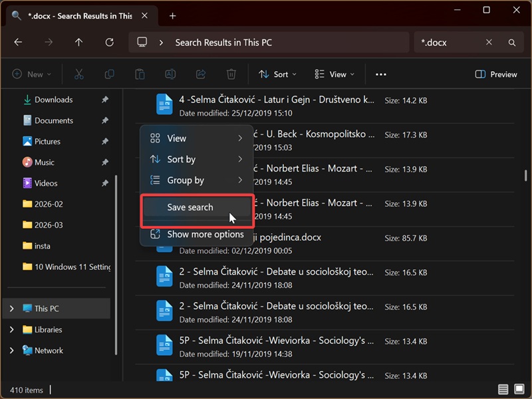Select the Latur i Gejn docx file
The height and width of the screenshot is (399, 532).
[325, 106]
